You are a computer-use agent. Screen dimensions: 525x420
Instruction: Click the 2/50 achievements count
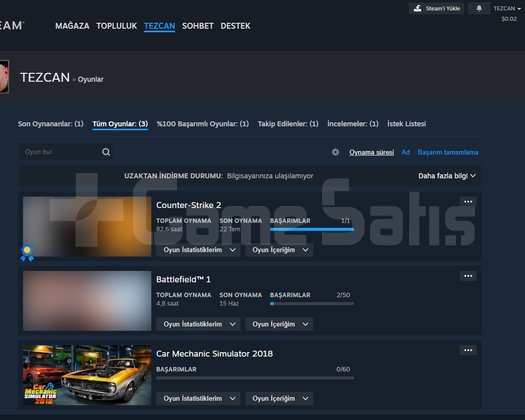click(343, 295)
